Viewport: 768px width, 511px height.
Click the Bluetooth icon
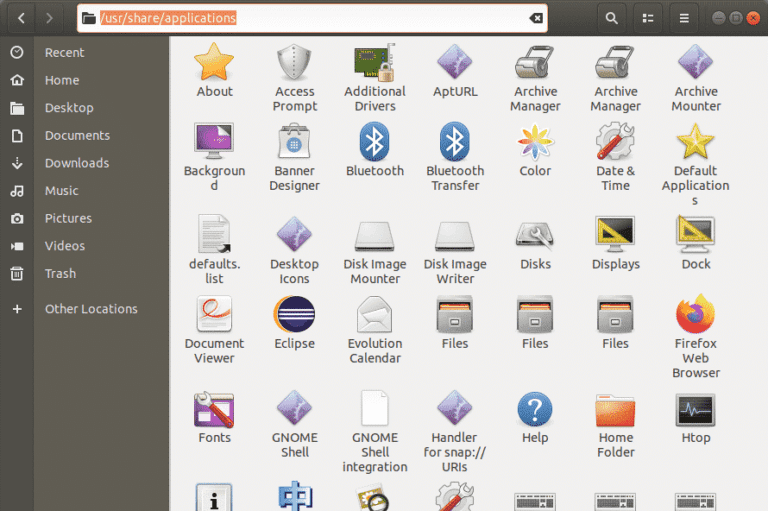(x=375, y=142)
